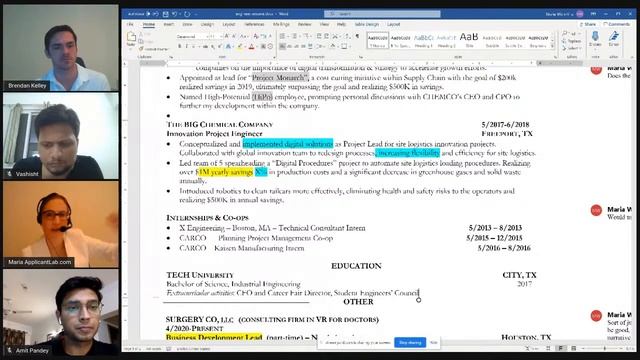Screen dimensions: 640x360
Task: Click the Decrease Font Size icon
Action: (x=234, y=36)
